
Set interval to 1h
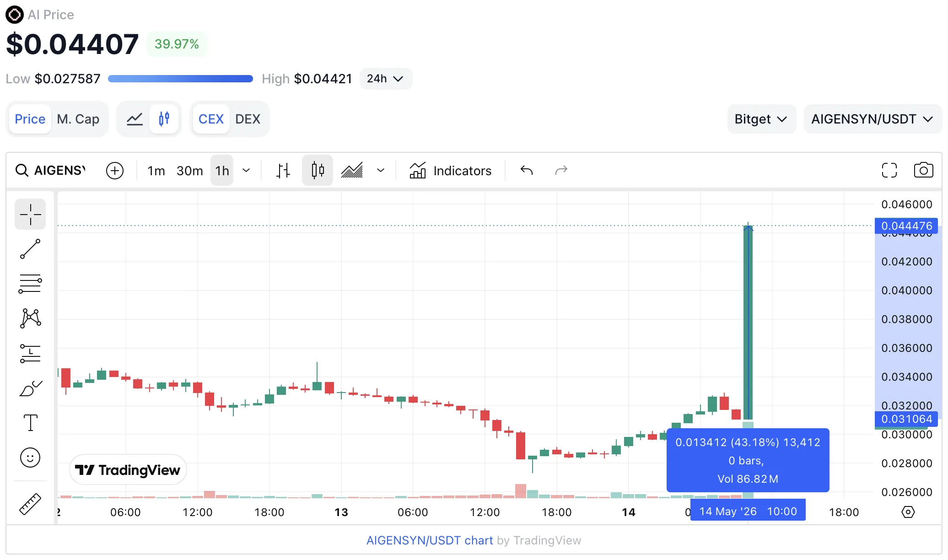(222, 171)
